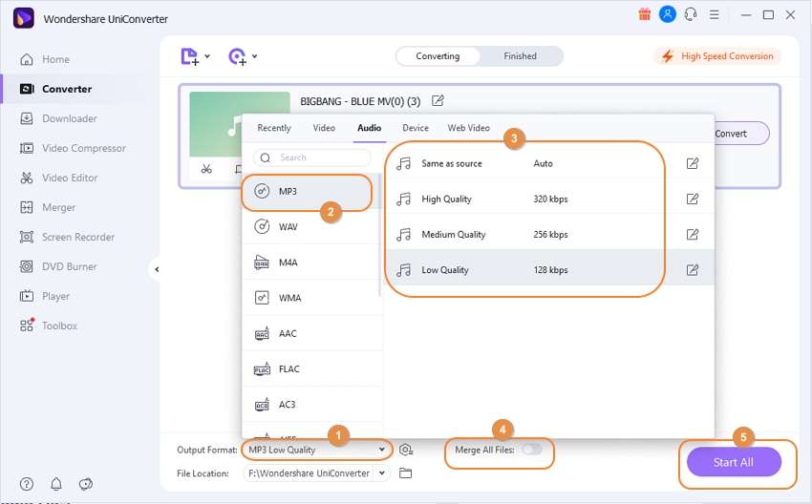
Task: Select WMA in the format list
Action: pos(310,298)
